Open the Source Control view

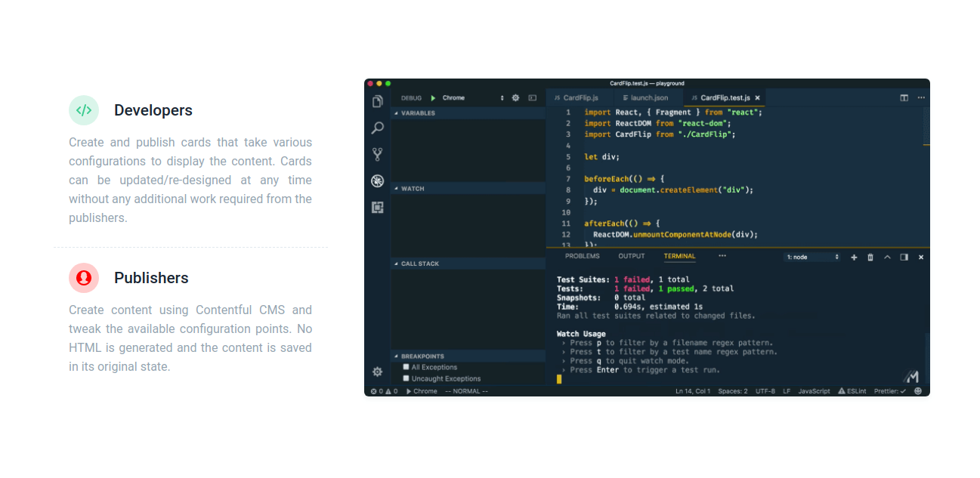pyautogui.click(x=378, y=155)
